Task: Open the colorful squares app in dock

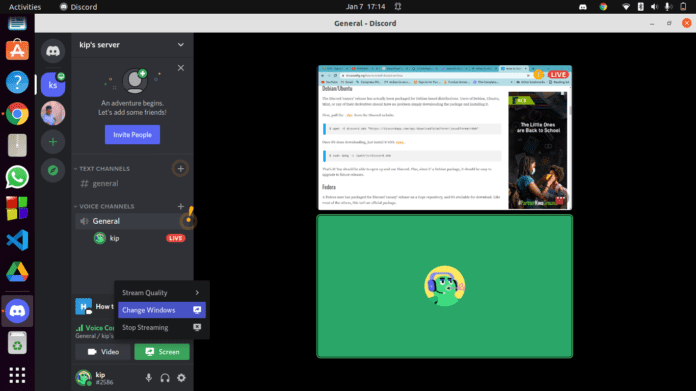Action: 17,208
